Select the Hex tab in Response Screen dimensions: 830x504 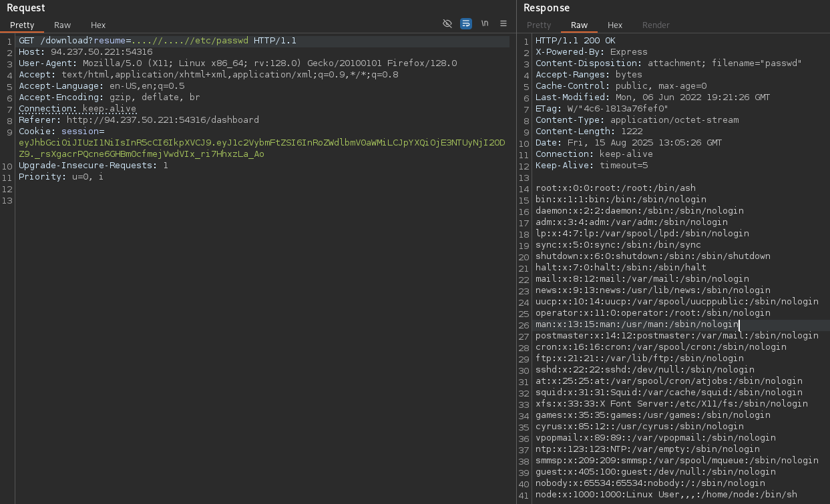[615, 25]
